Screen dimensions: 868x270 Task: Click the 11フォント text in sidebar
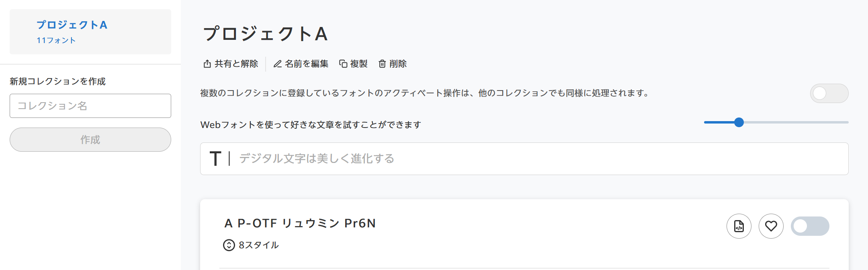(56, 41)
